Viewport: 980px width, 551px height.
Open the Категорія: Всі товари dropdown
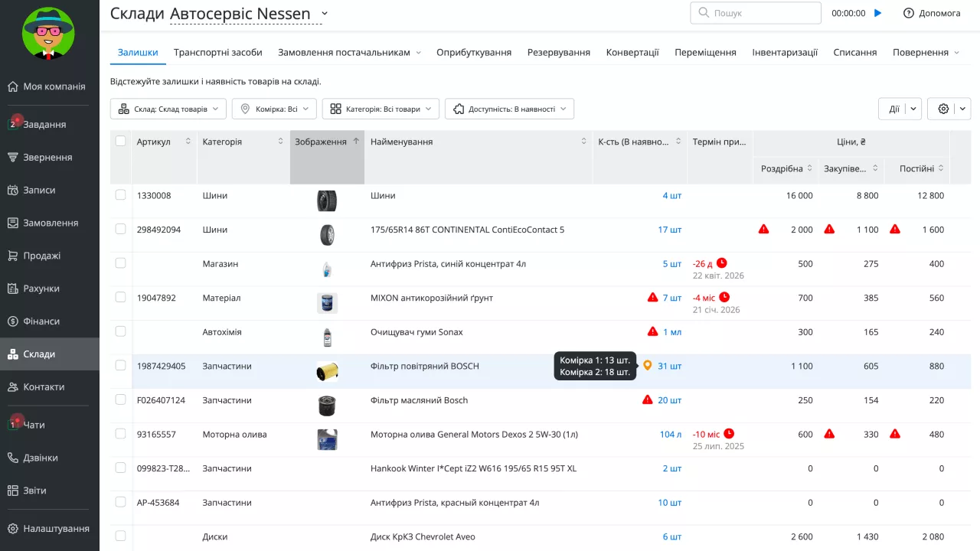coord(381,109)
